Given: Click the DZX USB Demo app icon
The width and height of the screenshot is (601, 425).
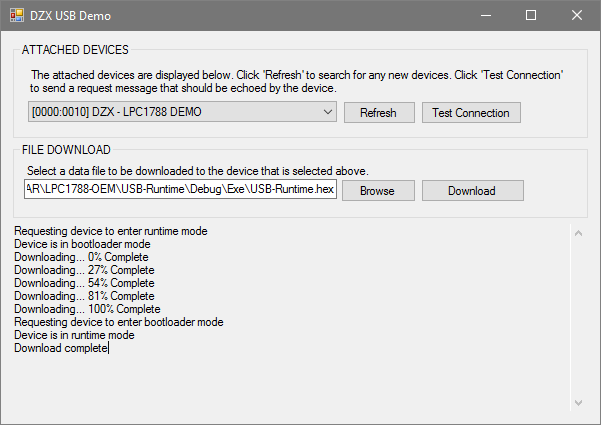Looking at the screenshot, I should [x=17, y=15].
